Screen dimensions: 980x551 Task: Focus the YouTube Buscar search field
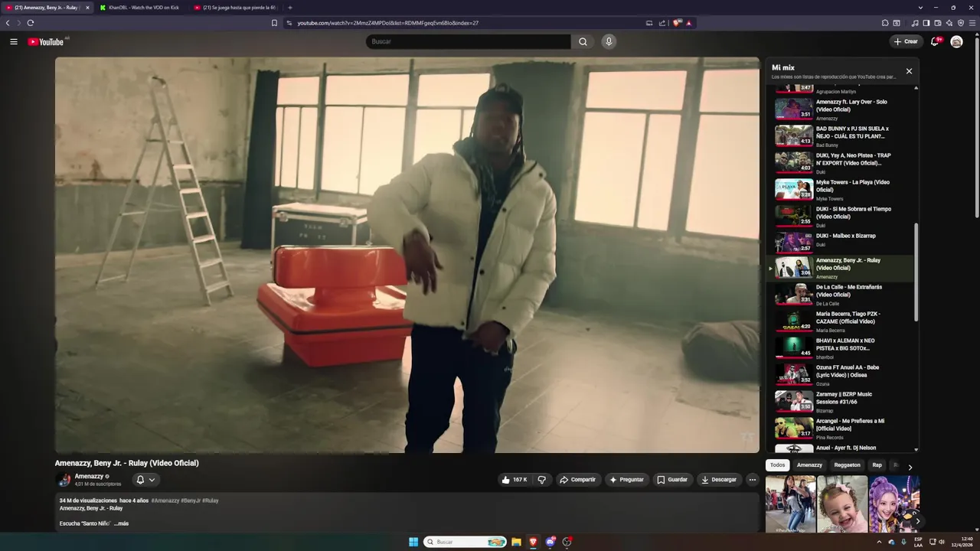point(469,41)
